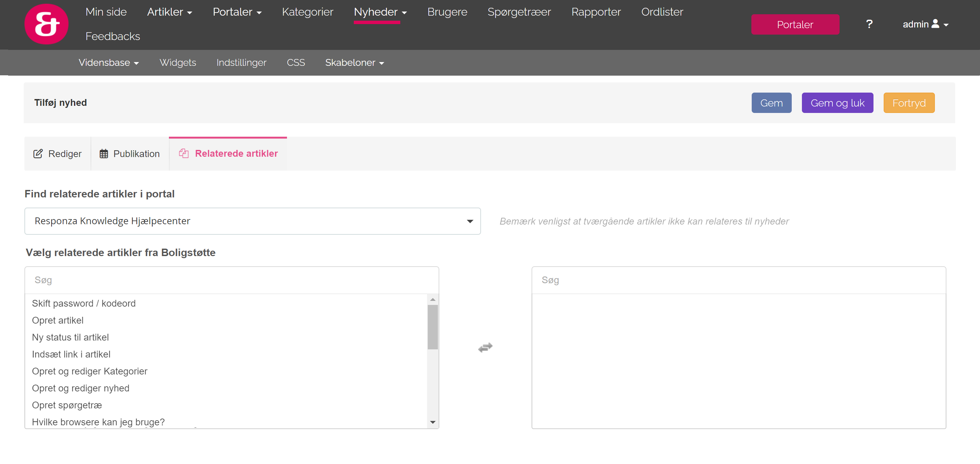Expand the Vidensbase submenu
980x464 pixels.
[x=109, y=62]
